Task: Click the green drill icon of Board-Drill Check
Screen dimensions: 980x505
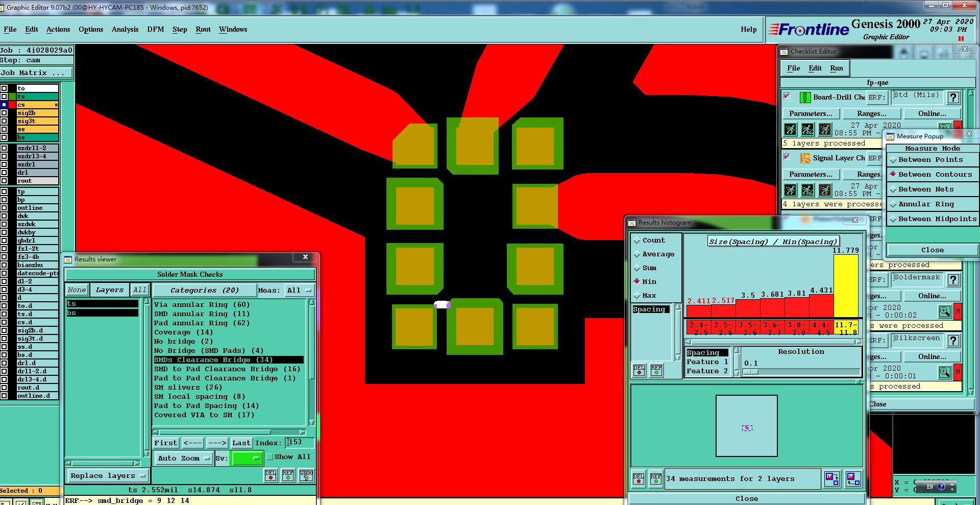Action: coord(805,97)
